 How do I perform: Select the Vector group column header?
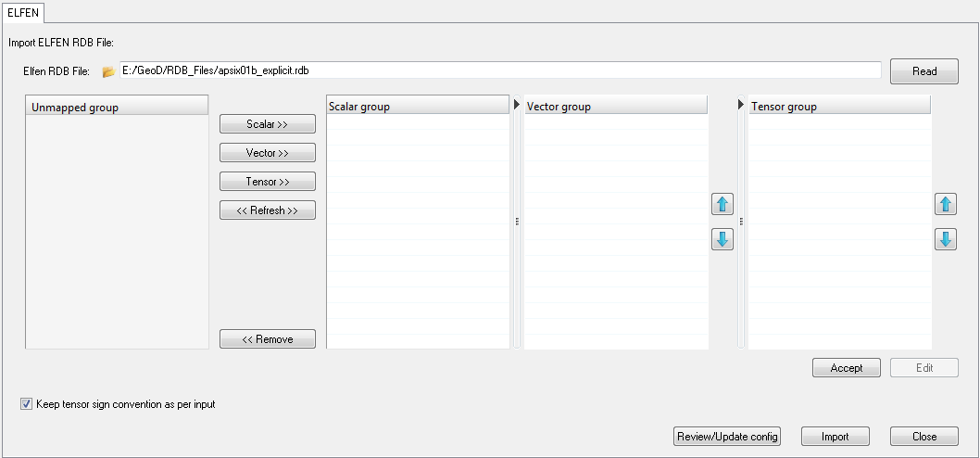click(x=616, y=107)
